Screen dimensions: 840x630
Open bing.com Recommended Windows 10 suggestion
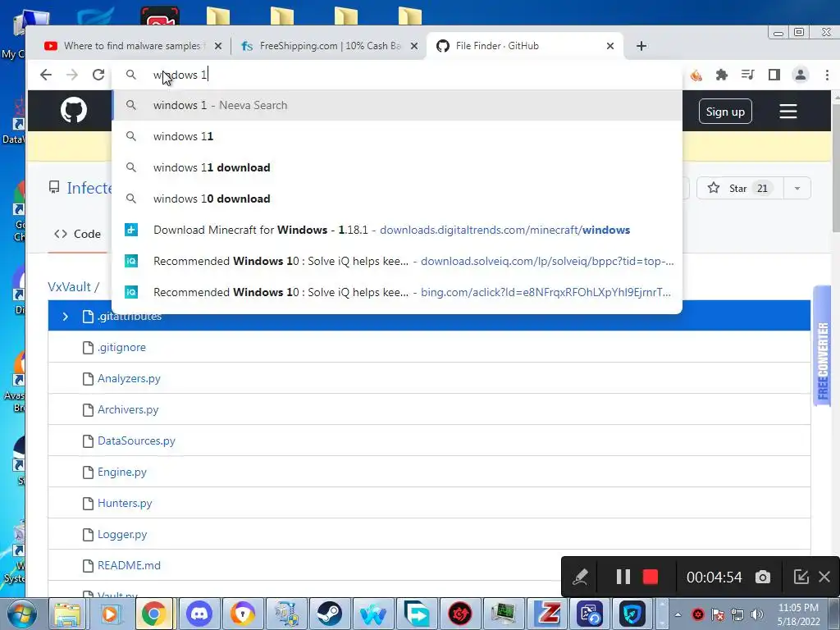(397, 292)
